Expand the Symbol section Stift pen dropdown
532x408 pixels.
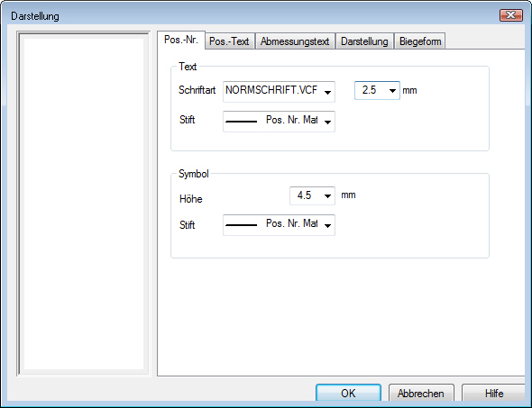pyautogui.click(x=327, y=225)
